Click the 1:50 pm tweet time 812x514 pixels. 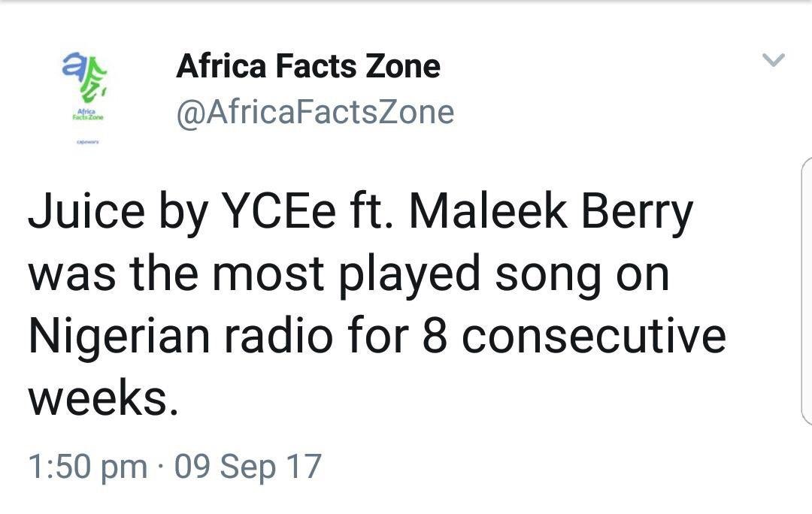87,467
